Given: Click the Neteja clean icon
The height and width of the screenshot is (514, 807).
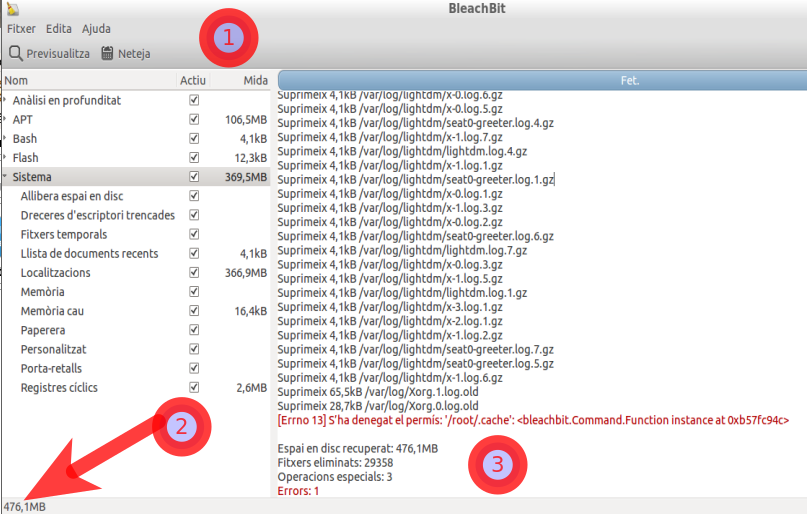Looking at the screenshot, I should click(x=107, y=53).
